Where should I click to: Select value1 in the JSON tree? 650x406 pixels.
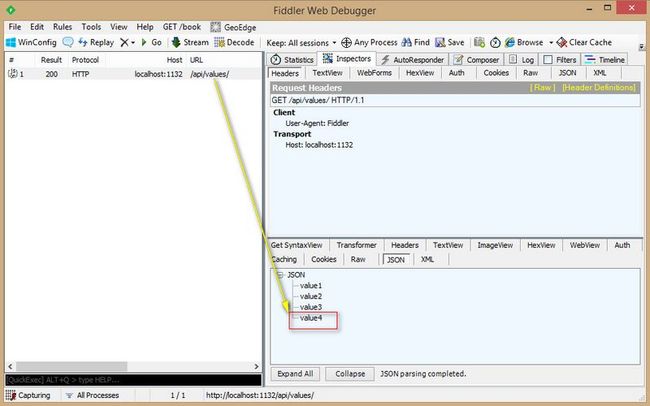(311, 286)
